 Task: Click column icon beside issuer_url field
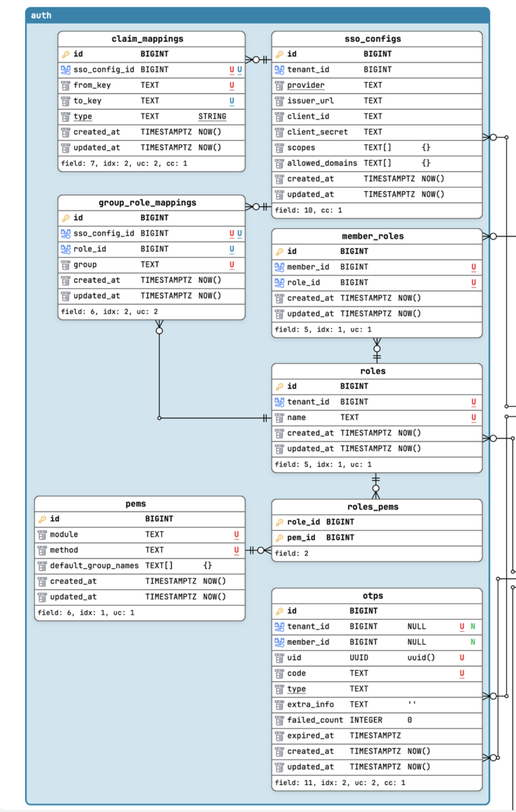point(280,101)
